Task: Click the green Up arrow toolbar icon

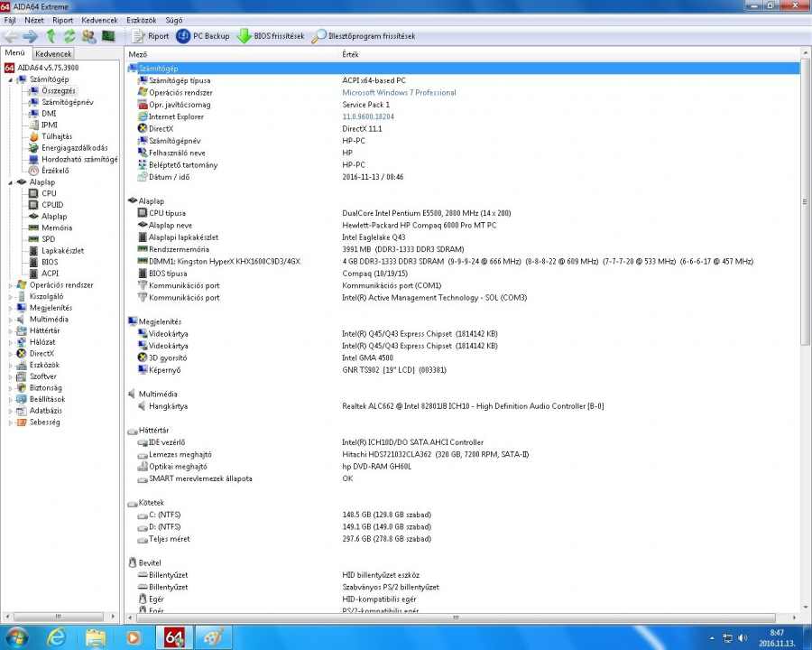Action: (51, 36)
